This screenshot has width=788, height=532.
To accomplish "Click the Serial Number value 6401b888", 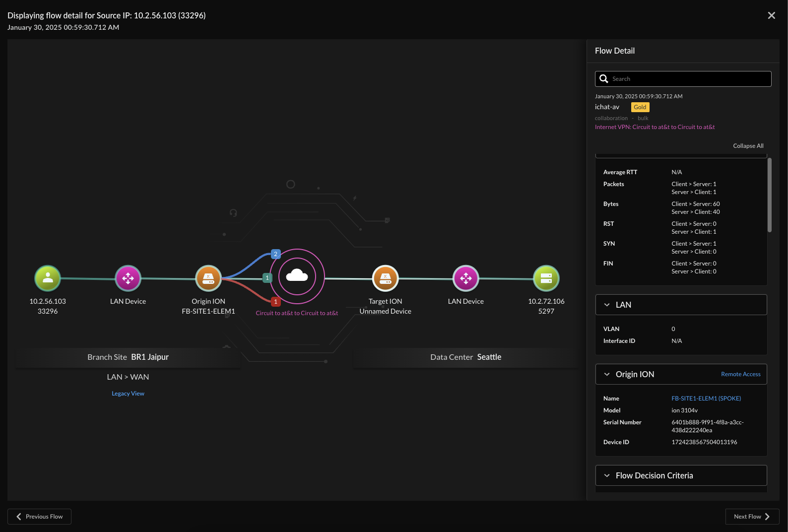I will (x=708, y=426).
